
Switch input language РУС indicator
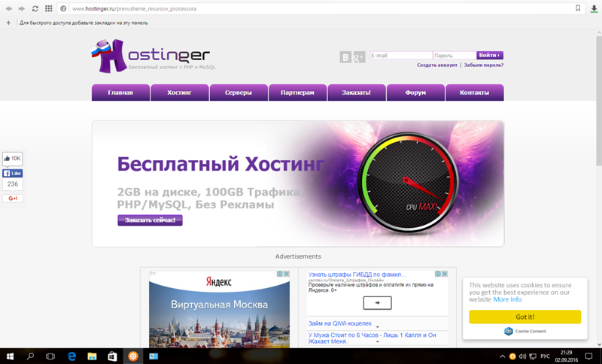pos(545,356)
